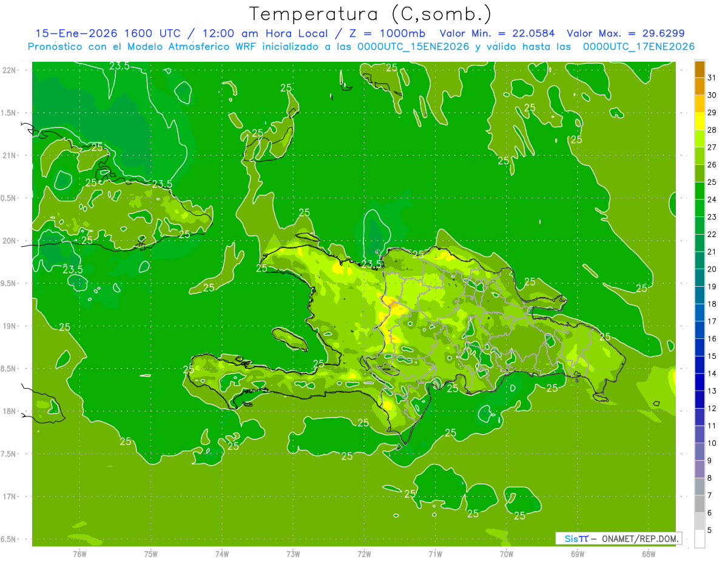Pick the green swatch between 23 and 24
Screen dimensions: 728x562
[699, 209]
